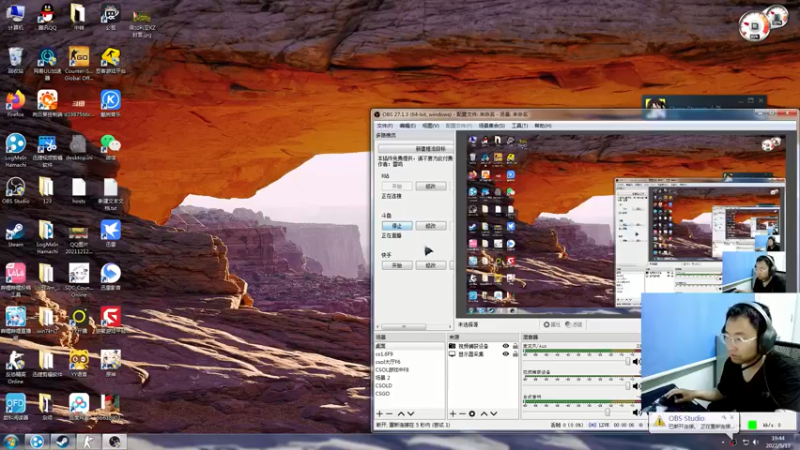Click 修改 for the B站 stream target
Screen dimensions: 800x450
click(431, 186)
